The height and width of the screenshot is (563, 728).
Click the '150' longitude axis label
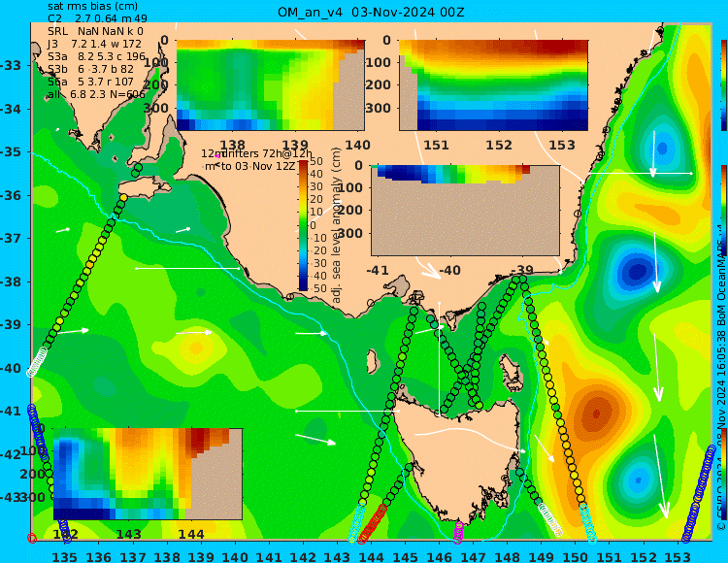(x=576, y=556)
